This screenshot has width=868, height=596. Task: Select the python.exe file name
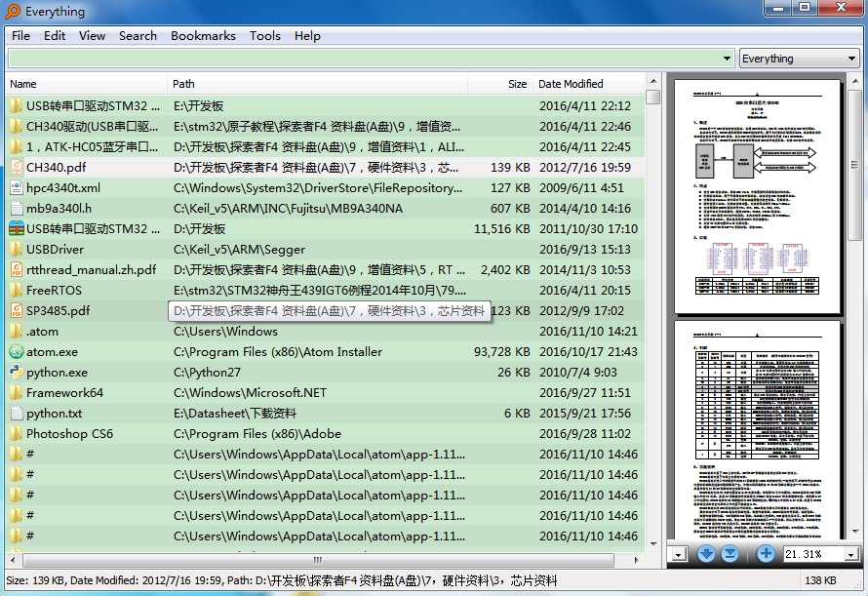pos(57,373)
